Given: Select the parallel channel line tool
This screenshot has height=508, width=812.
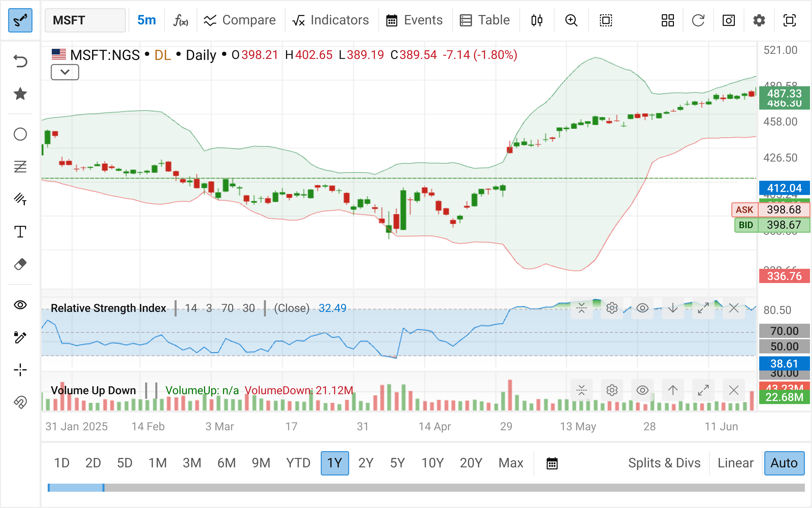Looking at the screenshot, I should [x=20, y=199].
